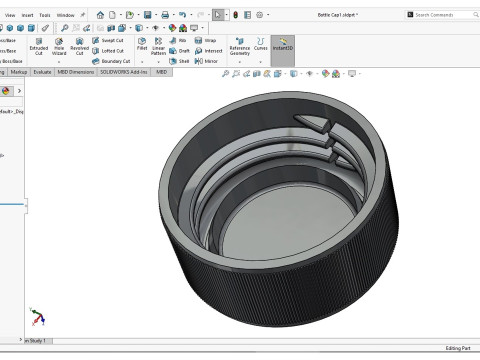Open the Tools menu
This screenshot has height=360, width=480.
click(45, 15)
